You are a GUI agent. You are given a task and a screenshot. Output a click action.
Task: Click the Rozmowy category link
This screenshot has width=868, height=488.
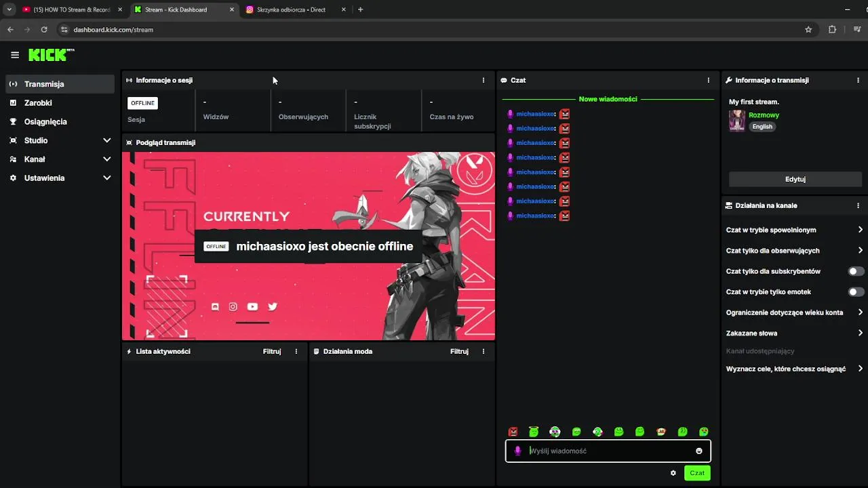[x=764, y=115]
